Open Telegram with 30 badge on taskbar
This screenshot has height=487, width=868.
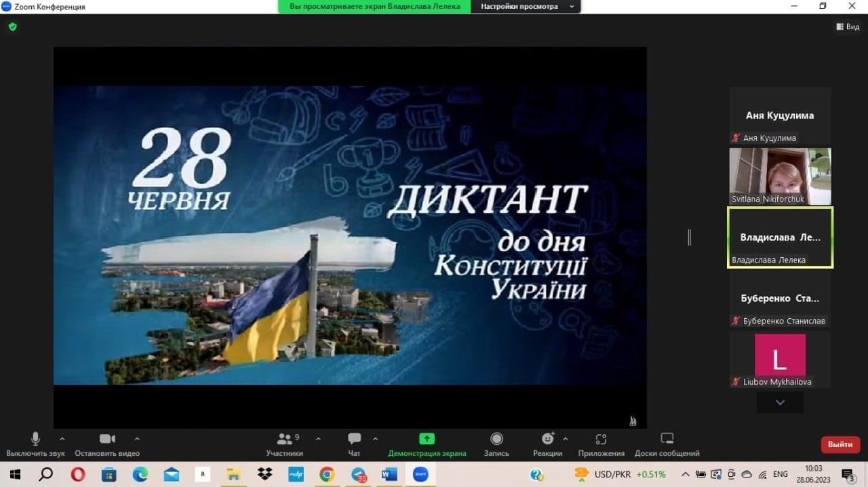(x=358, y=474)
